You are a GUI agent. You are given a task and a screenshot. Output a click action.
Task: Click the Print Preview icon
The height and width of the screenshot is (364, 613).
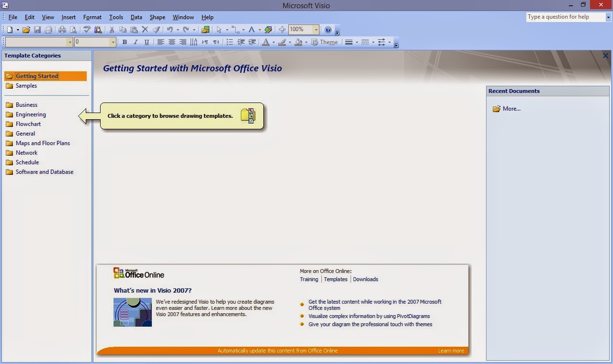[x=73, y=30]
